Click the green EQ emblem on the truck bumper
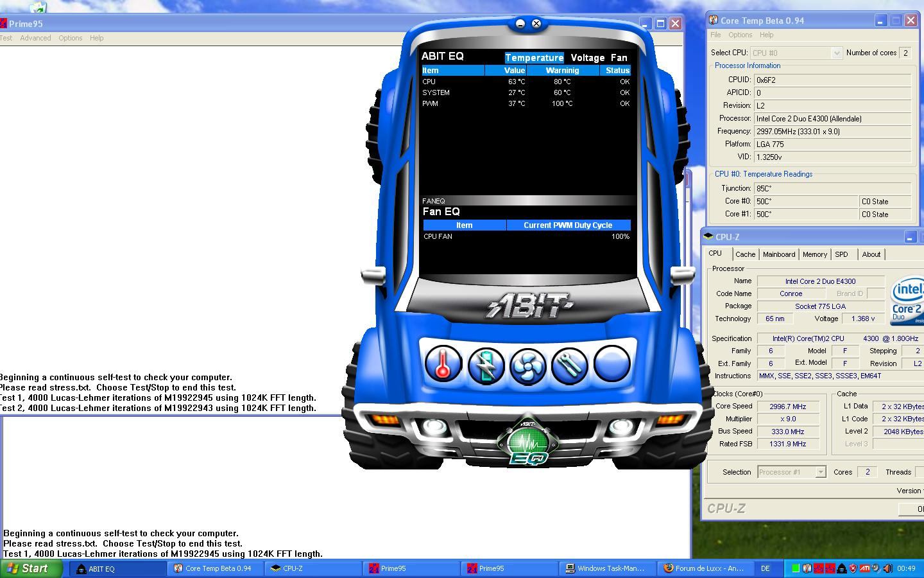924x578 pixels. coord(527,442)
